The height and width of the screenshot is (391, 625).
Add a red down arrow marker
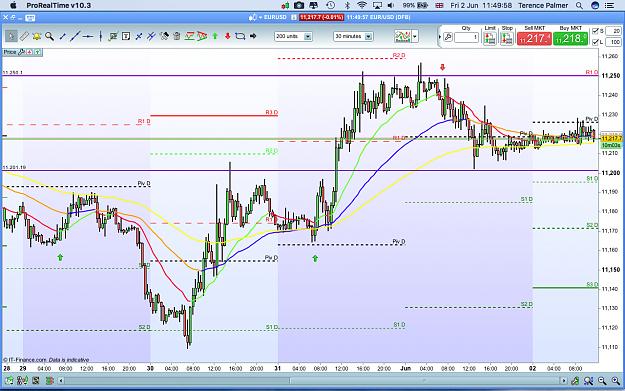(x=228, y=36)
